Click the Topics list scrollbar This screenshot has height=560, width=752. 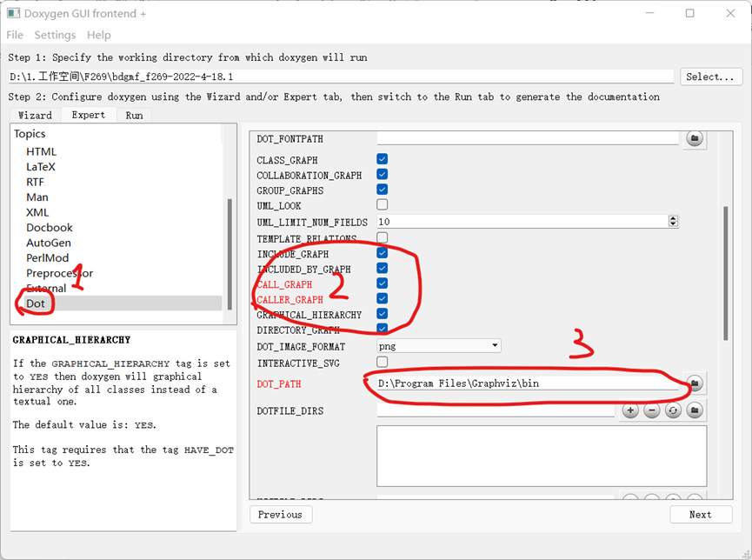pos(230,254)
